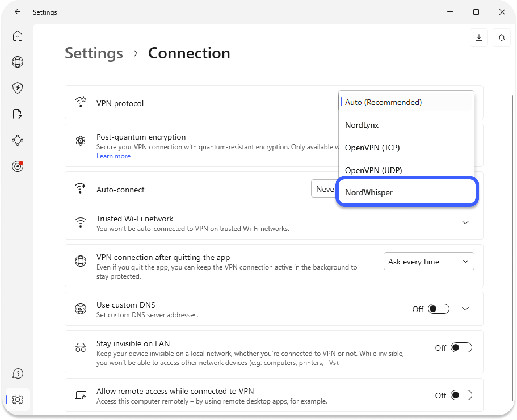Open the target icon with red dot
Viewport: 517px width, 420px height.
(18, 166)
